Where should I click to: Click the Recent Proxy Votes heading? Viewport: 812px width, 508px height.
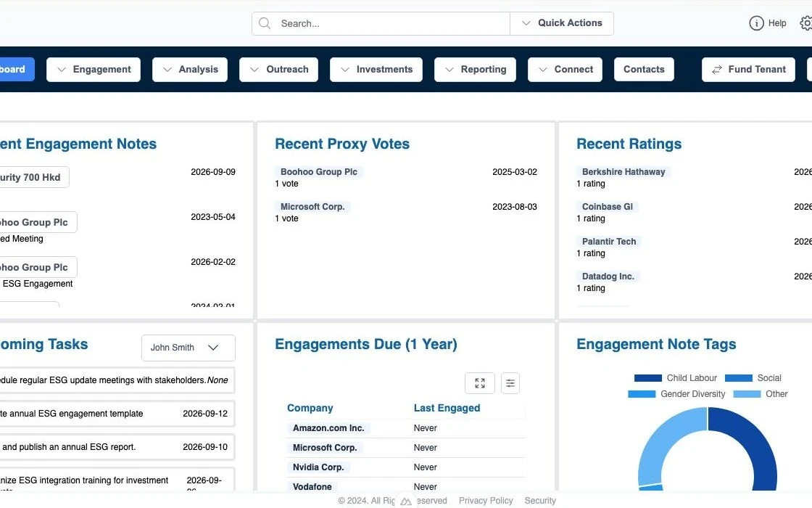(x=342, y=144)
